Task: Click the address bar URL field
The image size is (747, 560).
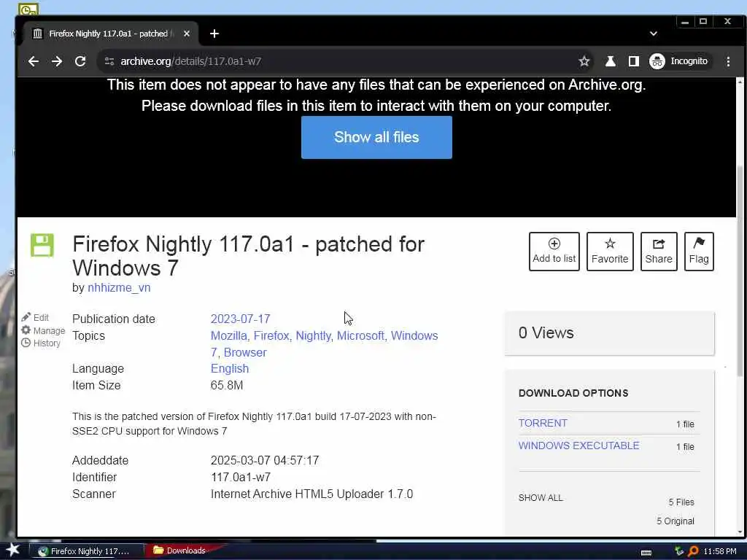Action: coord(343,61)
